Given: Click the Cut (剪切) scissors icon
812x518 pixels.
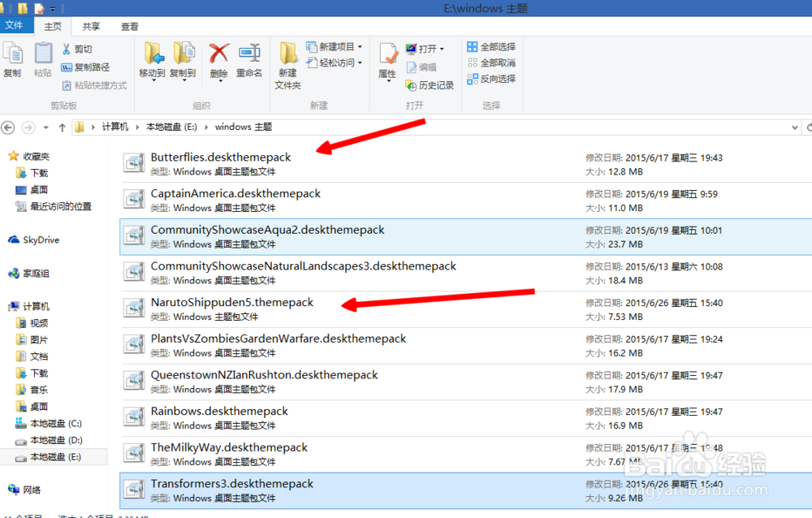Looking at the screenshot, I should click(x=67, y=49).
